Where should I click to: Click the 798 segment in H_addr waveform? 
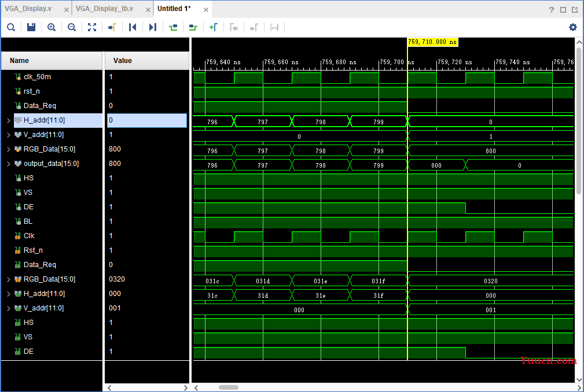(321, 121)
